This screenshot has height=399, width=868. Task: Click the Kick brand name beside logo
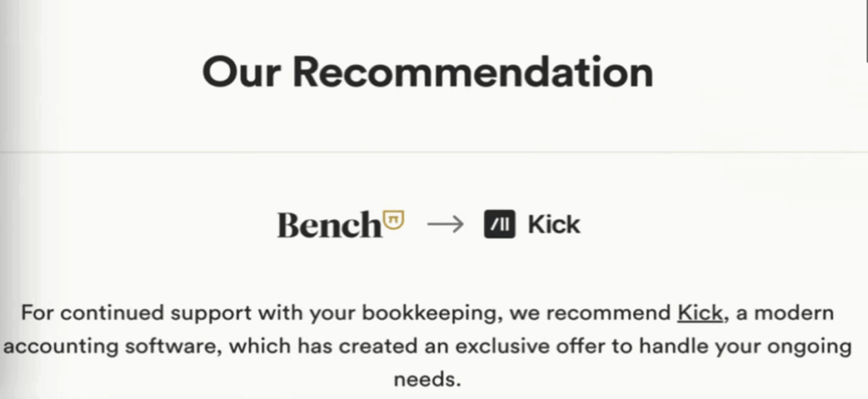(x=554, y=224)
